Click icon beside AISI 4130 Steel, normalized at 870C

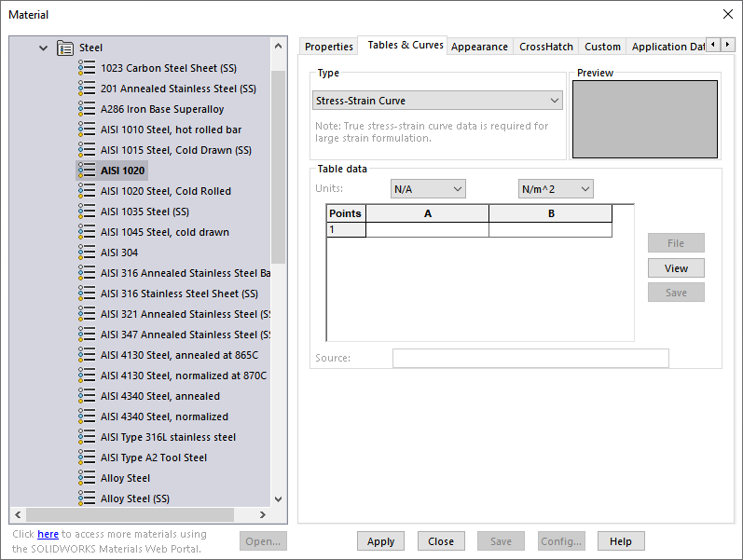pyautogui.click(x=87, y=376)
